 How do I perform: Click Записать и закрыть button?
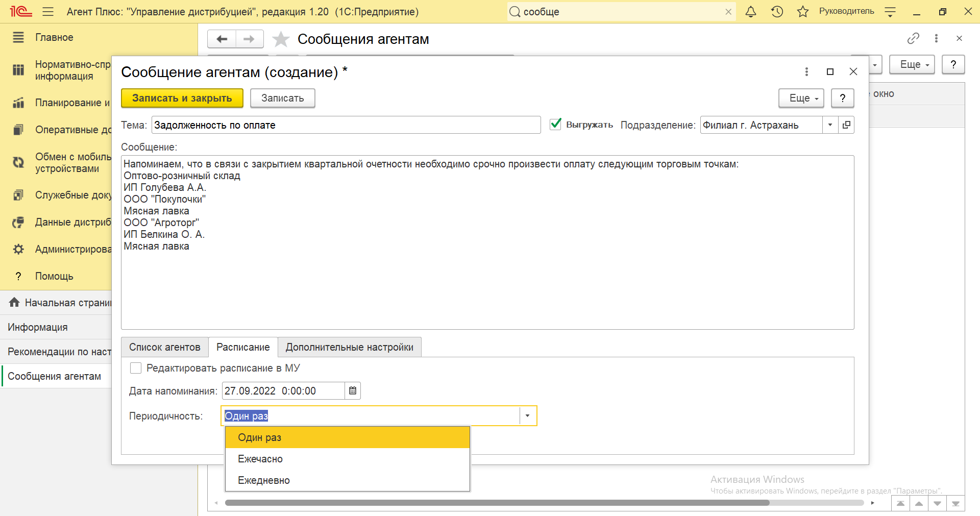[182, 98]
